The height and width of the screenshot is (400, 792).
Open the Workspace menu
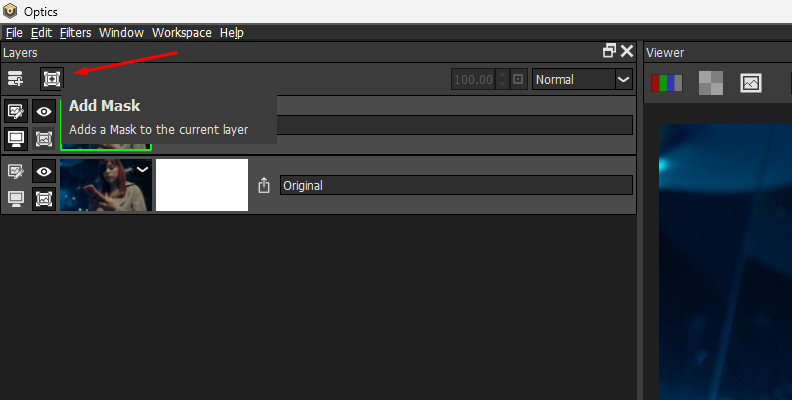(181, 32)
